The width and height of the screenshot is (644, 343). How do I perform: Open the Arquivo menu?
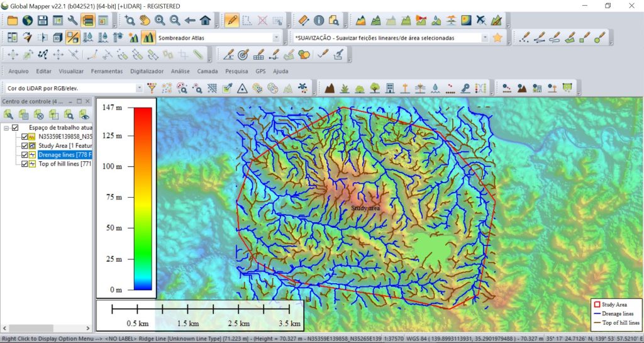pos(18,71)
